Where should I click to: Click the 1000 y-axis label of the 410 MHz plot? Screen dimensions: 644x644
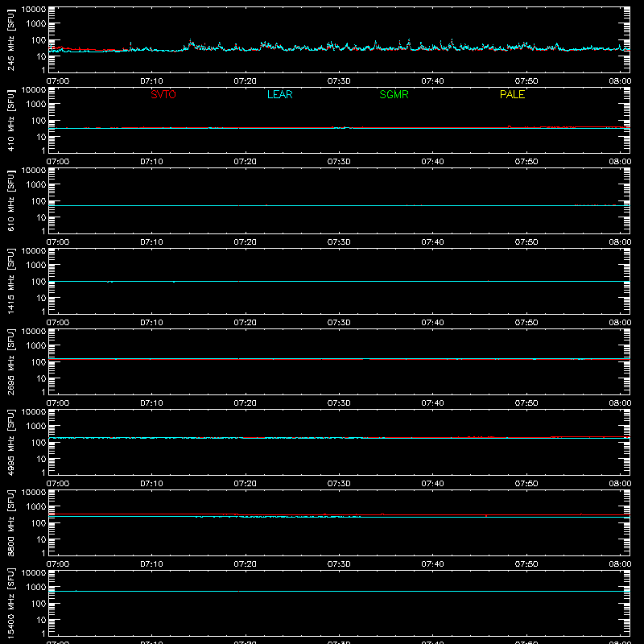(36, 104)
